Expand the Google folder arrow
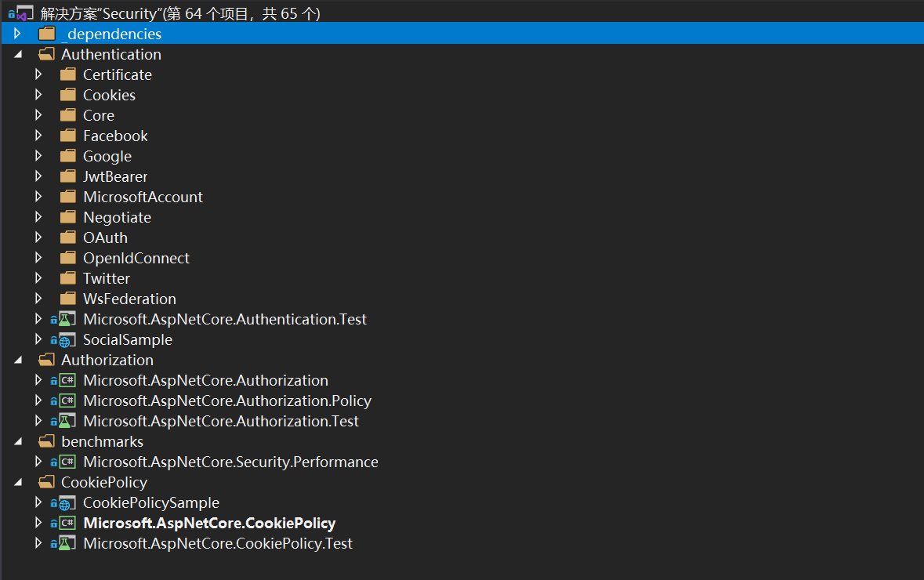 coord(38,156)
